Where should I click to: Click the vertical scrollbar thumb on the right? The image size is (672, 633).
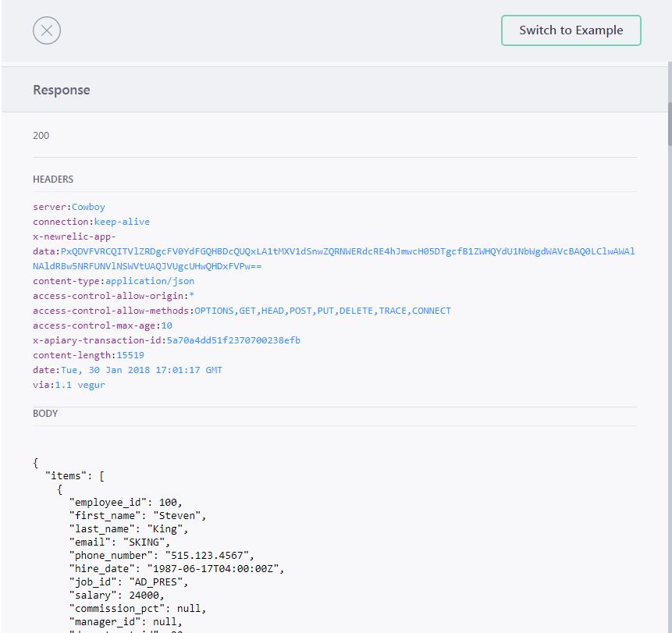pos(668,123)
